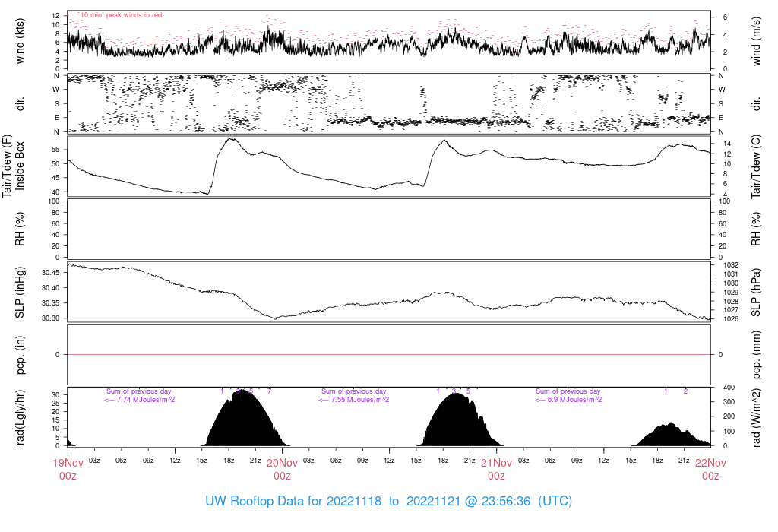
Task: Click the "400" tick on the W/m^2 axis
Action: (x=729, y=387)
